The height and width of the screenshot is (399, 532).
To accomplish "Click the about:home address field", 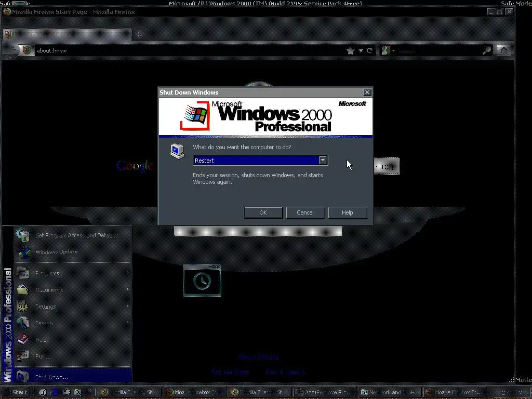I will [x=190, y=50].
